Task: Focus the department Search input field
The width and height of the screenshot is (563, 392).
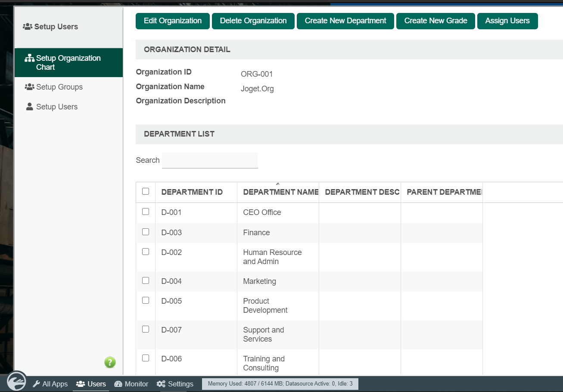Action: tap(210, 160)
